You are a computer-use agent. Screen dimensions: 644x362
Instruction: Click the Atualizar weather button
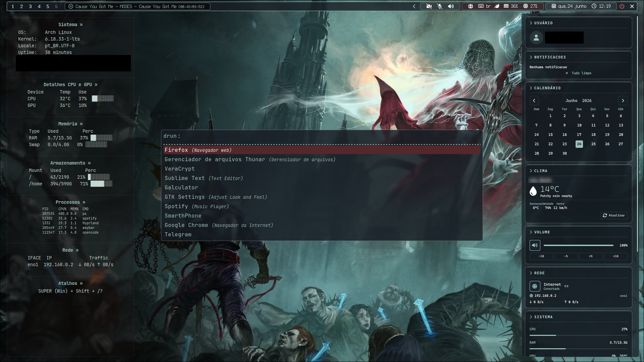[x=614, y=216]
